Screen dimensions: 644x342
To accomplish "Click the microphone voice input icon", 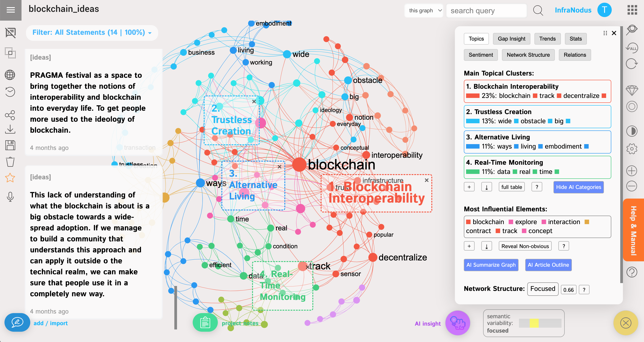I will point(10,197).
